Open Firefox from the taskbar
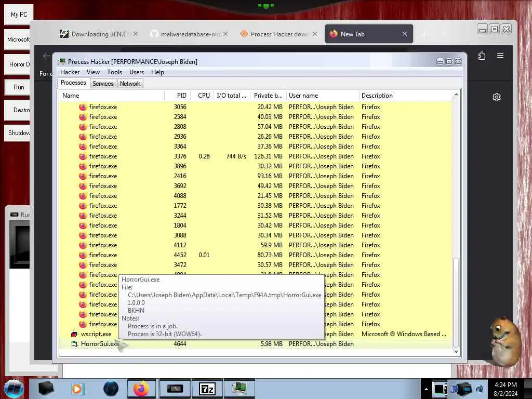Image resolution: width=532 pixels, height=399 pixels. [x=141, y=389]
